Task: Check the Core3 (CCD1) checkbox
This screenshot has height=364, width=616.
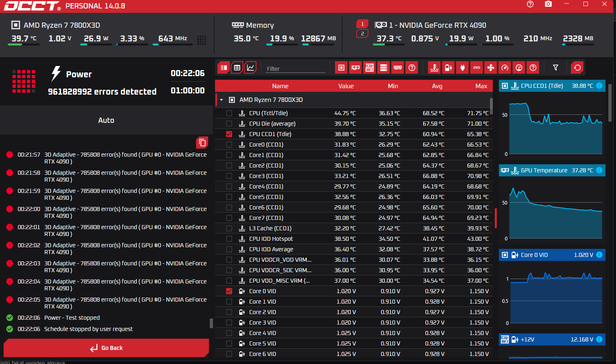Action: 229,176
